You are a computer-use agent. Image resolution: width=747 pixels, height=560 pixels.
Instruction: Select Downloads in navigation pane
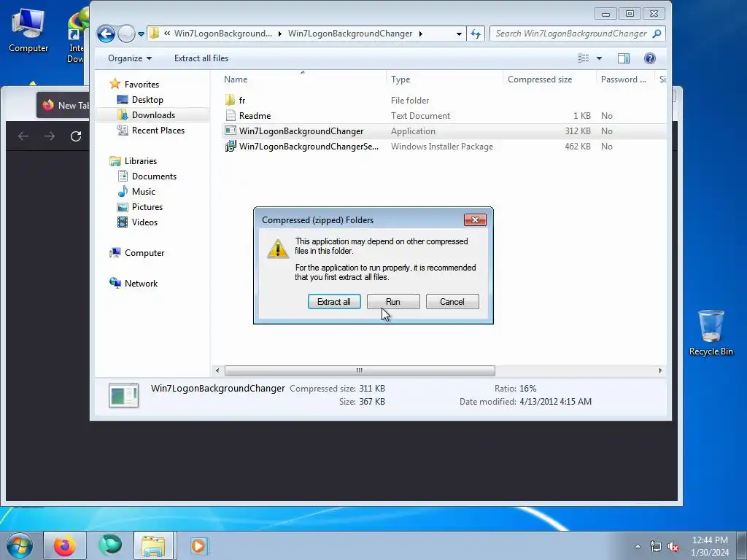pos(153,114)
